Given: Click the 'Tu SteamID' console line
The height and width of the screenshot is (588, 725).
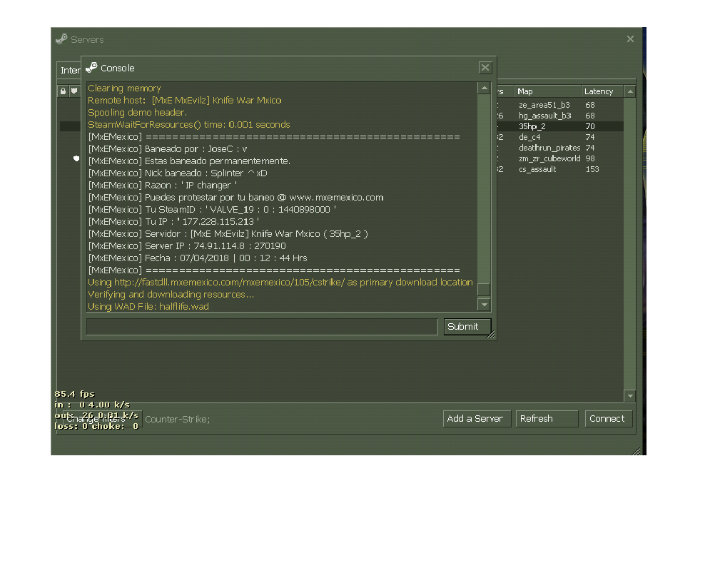Looking at the screenshot, I should coord(212,209).
